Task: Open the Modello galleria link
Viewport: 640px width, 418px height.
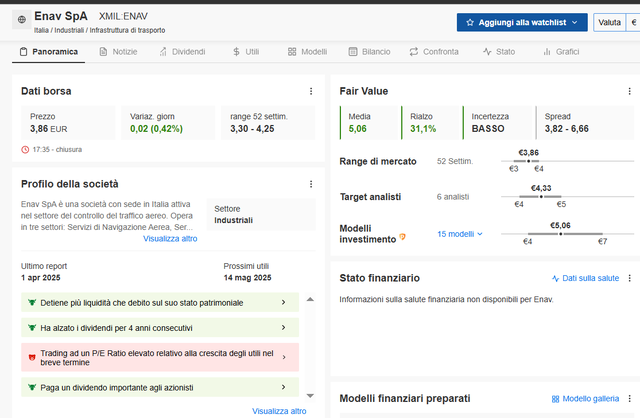Action: 585,399
